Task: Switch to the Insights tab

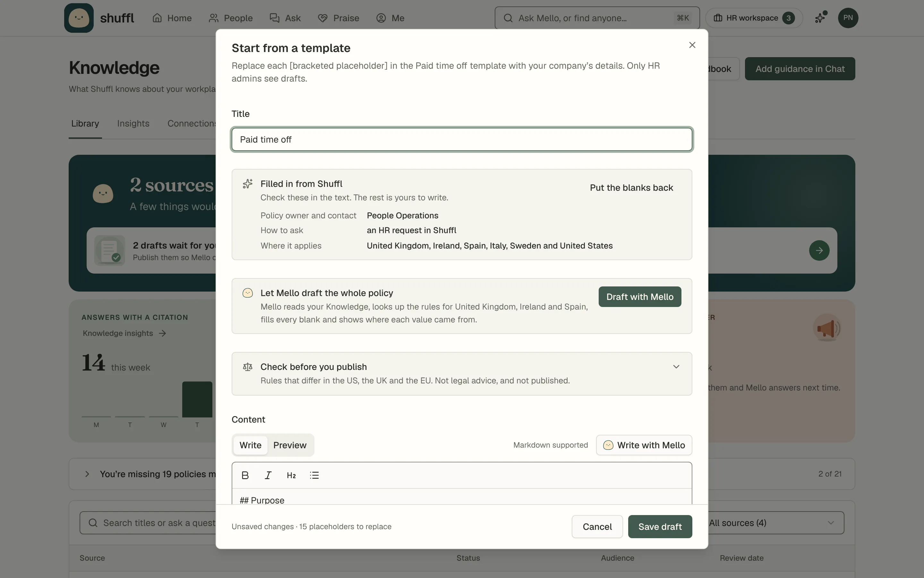Action: point(133,124)
